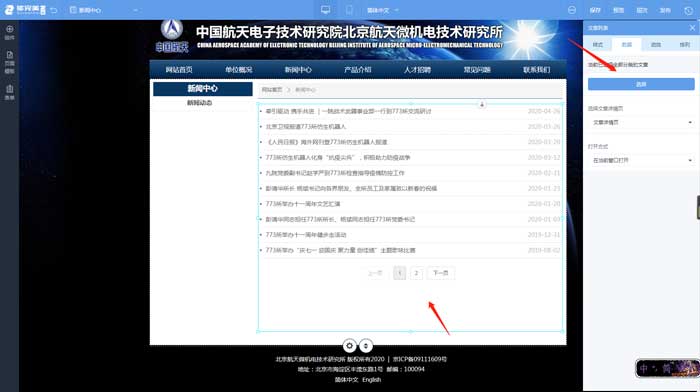The image size is (700, 392).
Task: Open 联系我们 in the site navigation
Action: 537,70
